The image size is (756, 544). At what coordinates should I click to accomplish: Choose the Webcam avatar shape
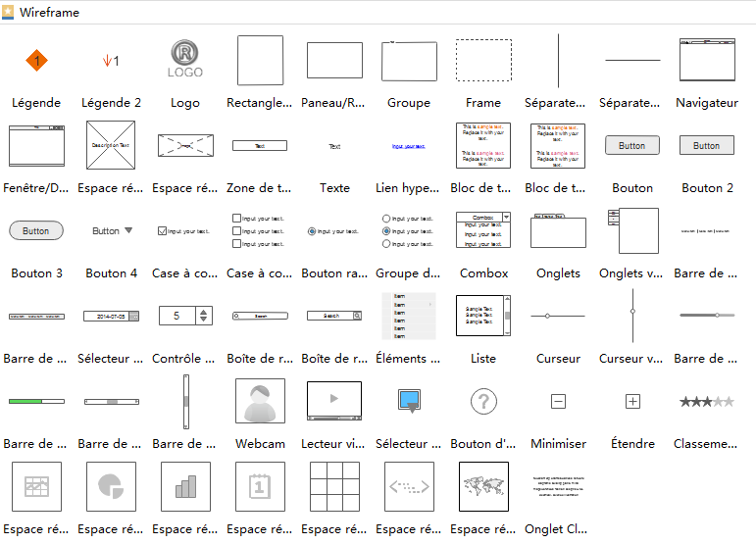click(x=260, y=402)
